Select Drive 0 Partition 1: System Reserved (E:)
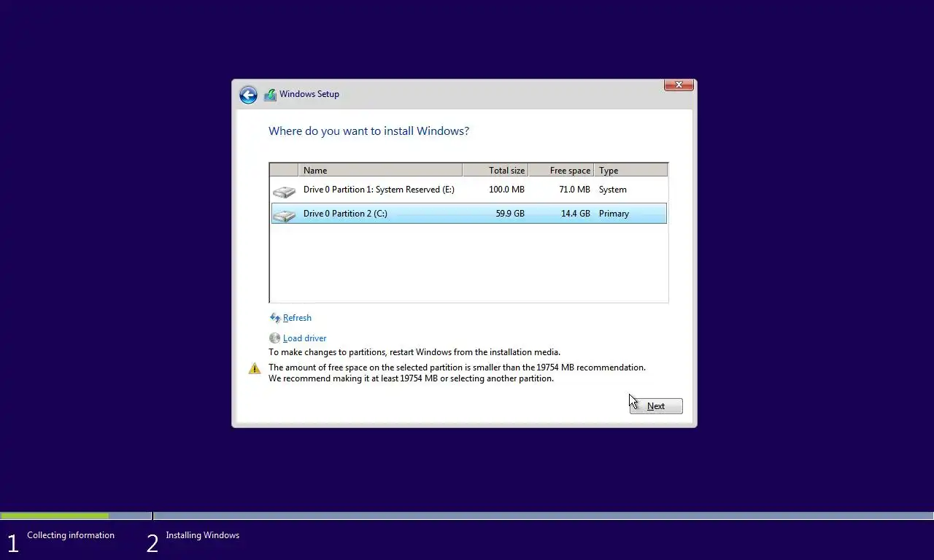The height and width of the screenshot is (560, 934). (x=468, y=190)
